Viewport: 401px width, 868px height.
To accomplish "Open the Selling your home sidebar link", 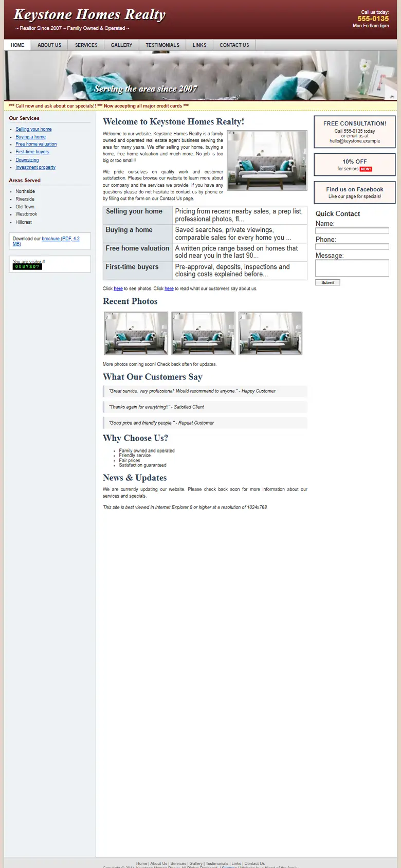I will click(33, 129).
